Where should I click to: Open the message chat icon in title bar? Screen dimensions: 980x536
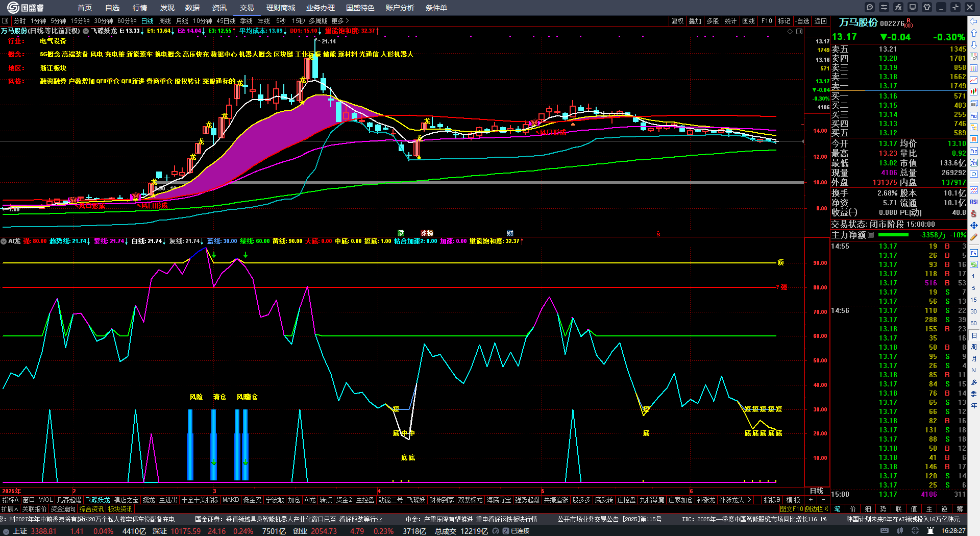870,7
